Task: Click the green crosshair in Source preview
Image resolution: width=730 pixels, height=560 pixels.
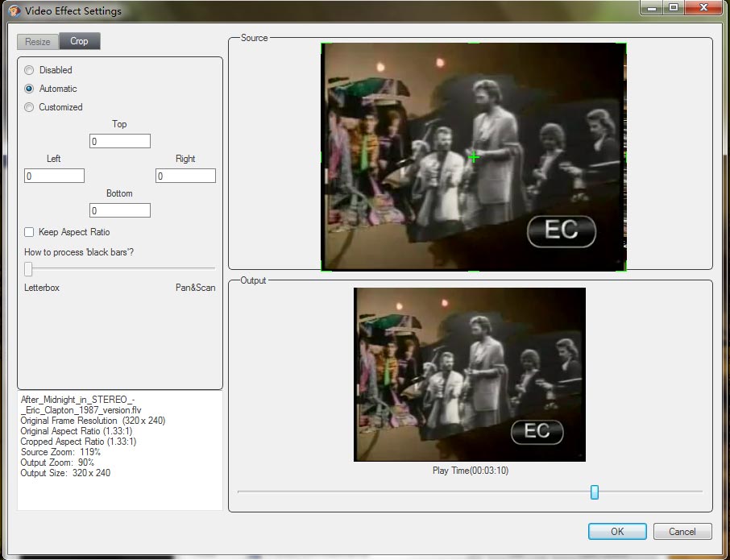Action: click(x=474, y=157)
